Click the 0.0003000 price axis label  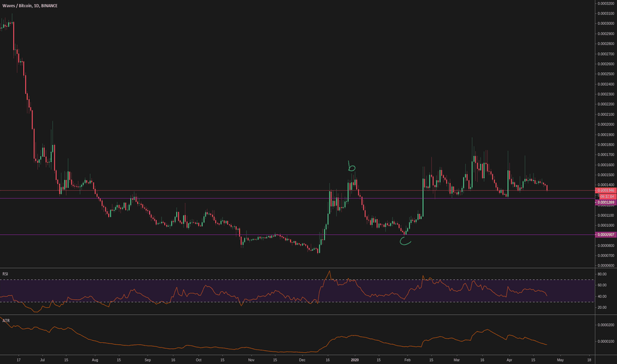[606, 24]
